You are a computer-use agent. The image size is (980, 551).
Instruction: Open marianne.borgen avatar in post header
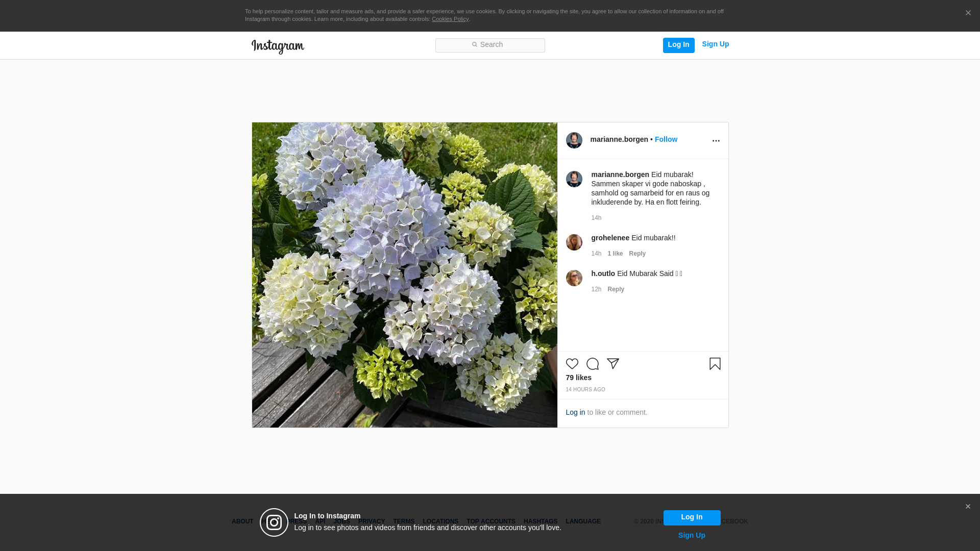[x=574, y=140]
